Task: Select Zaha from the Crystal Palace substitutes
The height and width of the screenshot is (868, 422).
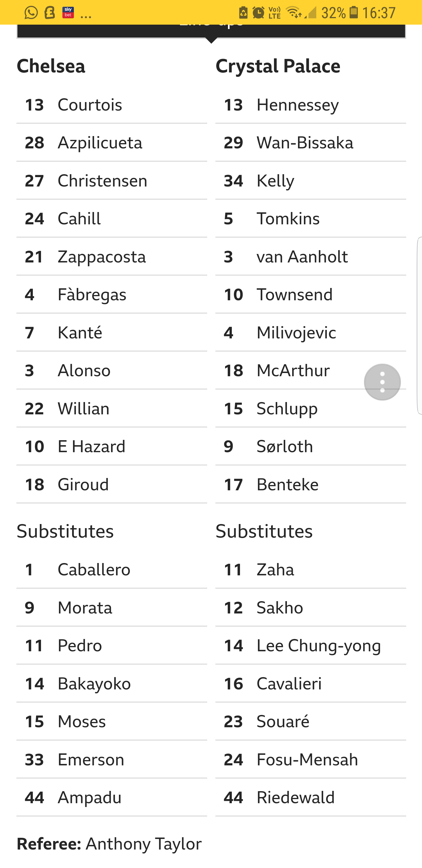Action: [275, 570]
